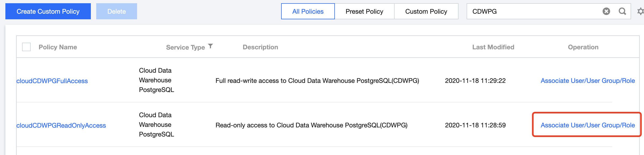This screenshot has height=155, width=644.
Task: Click the Policy Name column header
Action: click(58, 47)
